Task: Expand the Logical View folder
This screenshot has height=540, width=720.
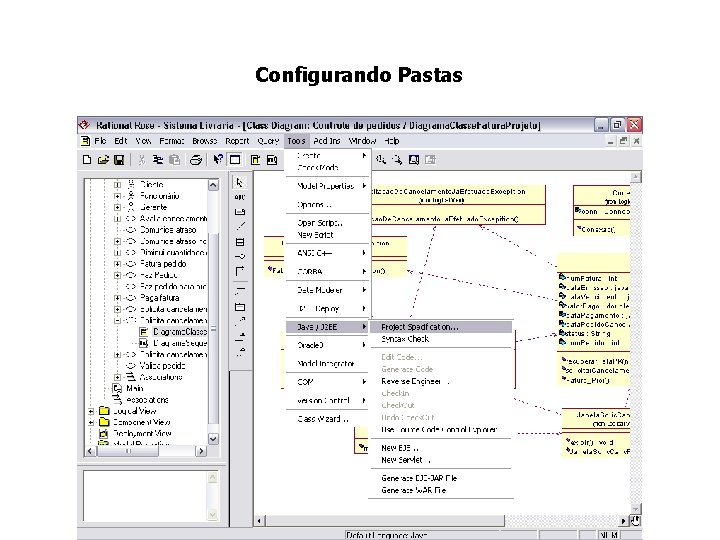Action: (x=91, y=411)
